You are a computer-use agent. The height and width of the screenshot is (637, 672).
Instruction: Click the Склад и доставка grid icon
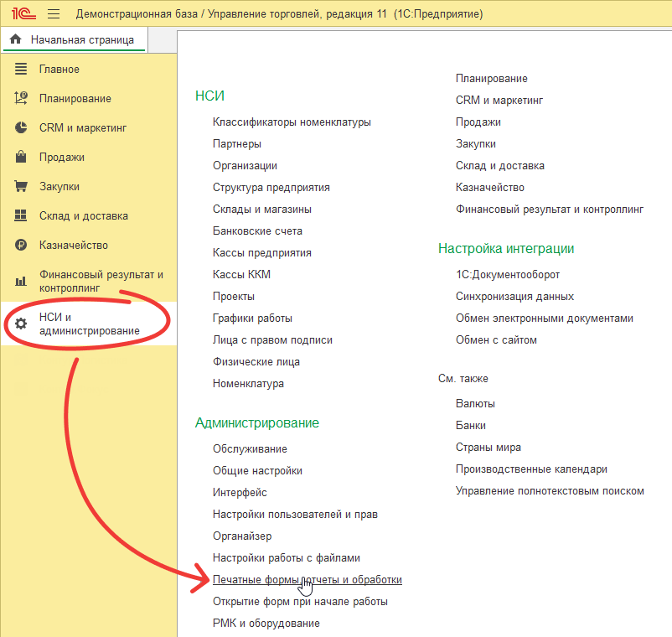click(21, 215)
